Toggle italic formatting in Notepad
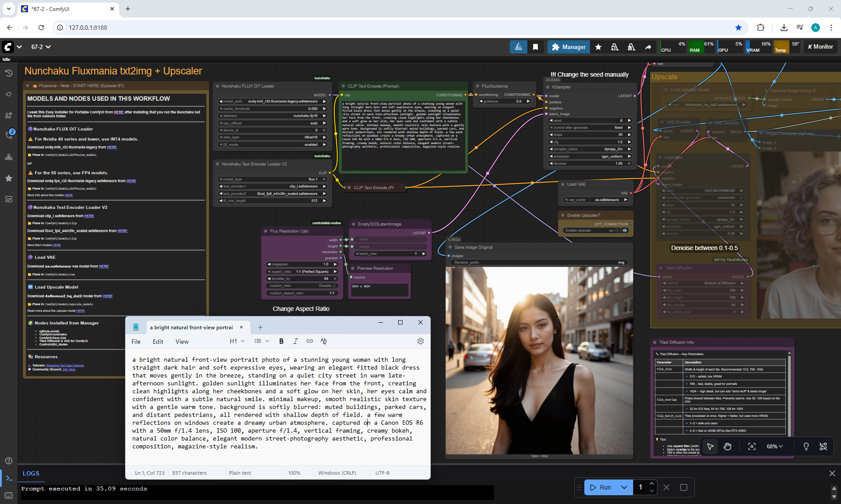Screen dimensions: 841x504 click(x=295, y=341)
